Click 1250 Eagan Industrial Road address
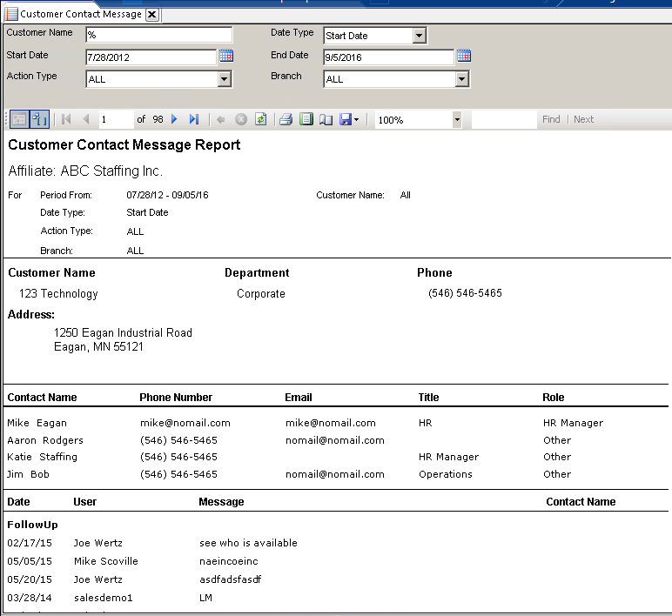 pos(123,333)
